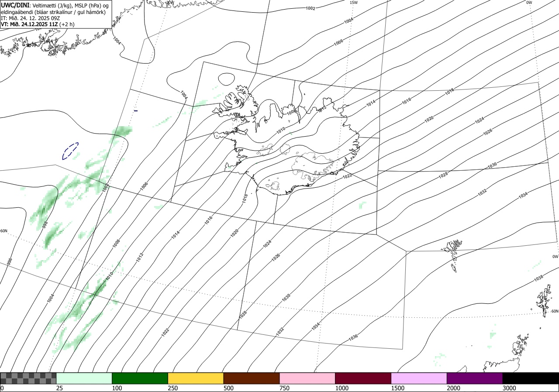Pick the dark purple 2000–3000 legend swatch
This screenshot has height=392, width=559.
(475, 378)
